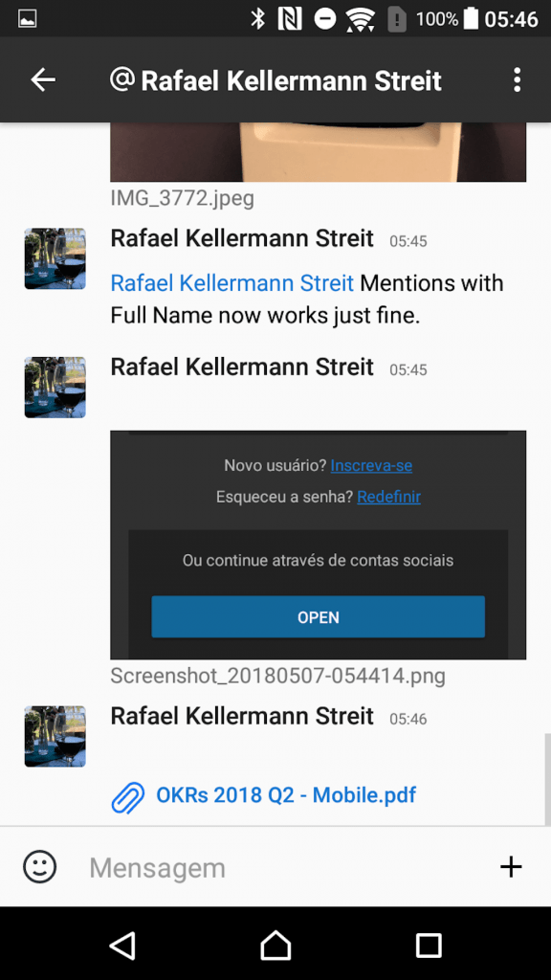Image resolution: width=551 pixels, height=980 pixels.
Task: Click the paperclip icon beside OKRs file
Action: 127,797
